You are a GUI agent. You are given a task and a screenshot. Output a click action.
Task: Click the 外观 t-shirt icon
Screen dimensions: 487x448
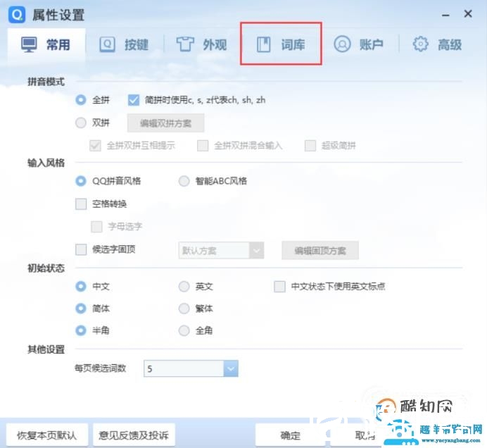tap(185, 44)
